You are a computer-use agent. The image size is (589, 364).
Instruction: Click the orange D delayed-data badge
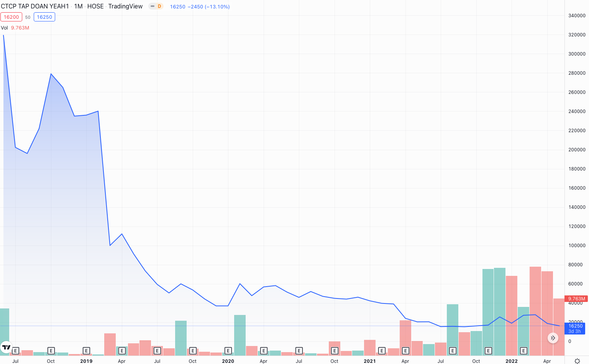click(159, 6)
